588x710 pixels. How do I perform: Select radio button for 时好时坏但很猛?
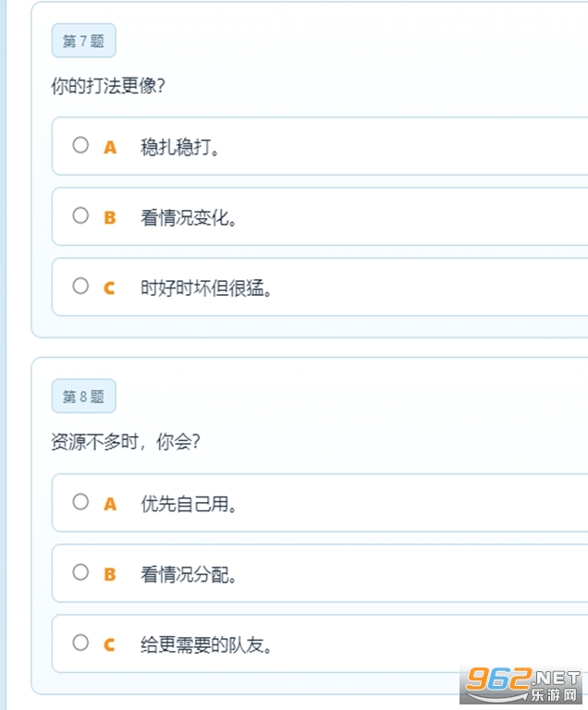[80, 286]
